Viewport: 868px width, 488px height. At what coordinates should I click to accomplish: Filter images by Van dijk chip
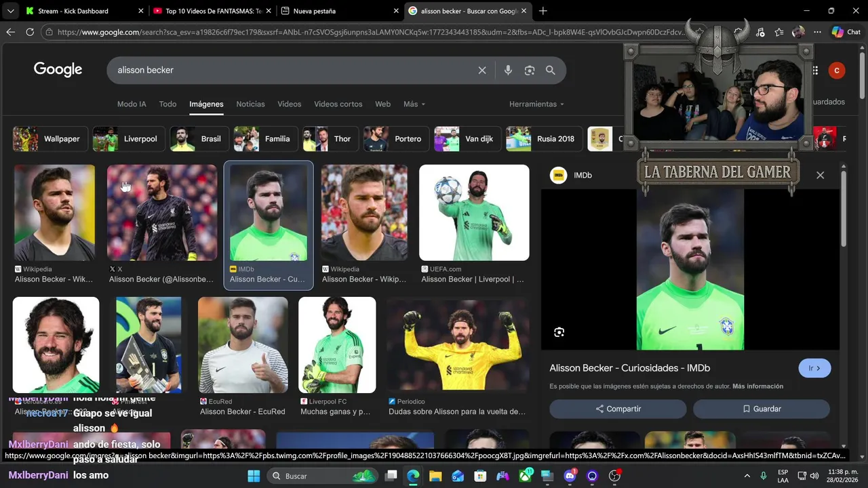coord(467,139)
